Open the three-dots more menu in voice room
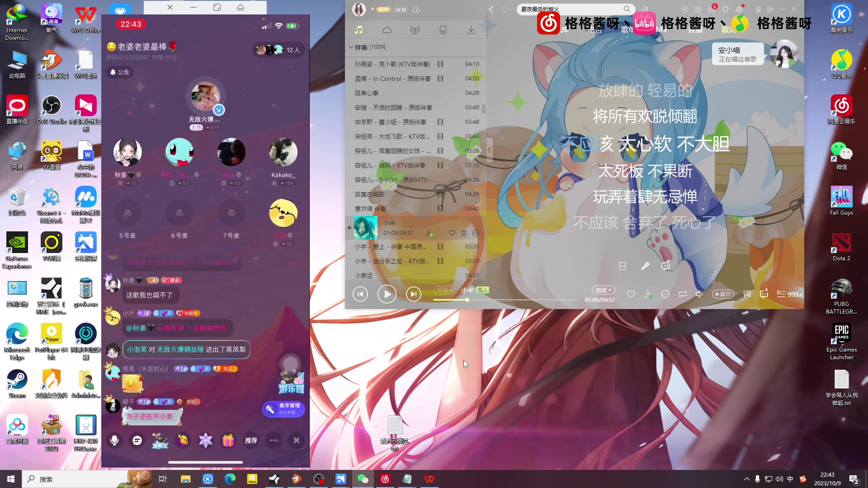Screen dimensions: 868x488 (274, 440)
